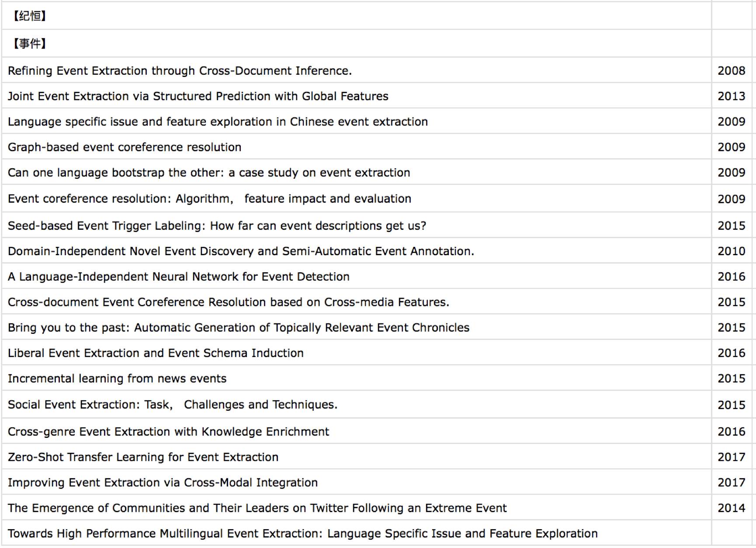Screen dimensions: 756x548
Task: Select 'Towards High Performance Multilingual Event Extraction' cell
Action: pyautogui.click(x=357, y=533)
